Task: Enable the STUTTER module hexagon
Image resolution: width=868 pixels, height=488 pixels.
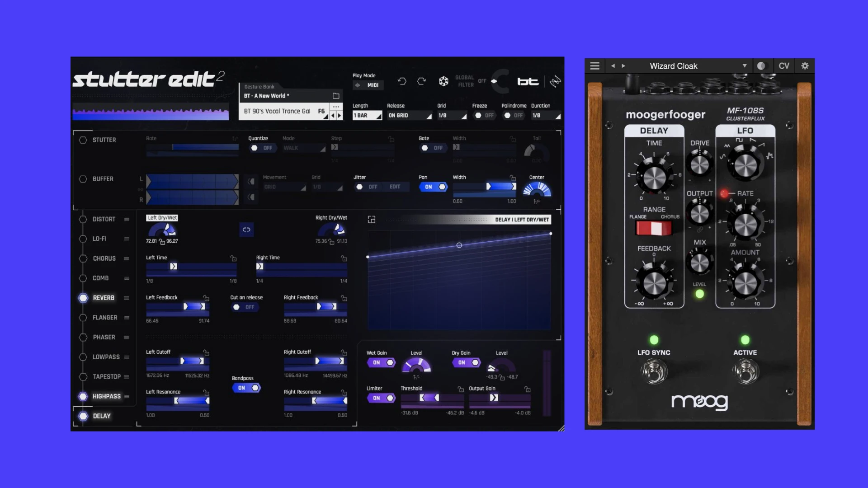Action: tap(83, 140)
